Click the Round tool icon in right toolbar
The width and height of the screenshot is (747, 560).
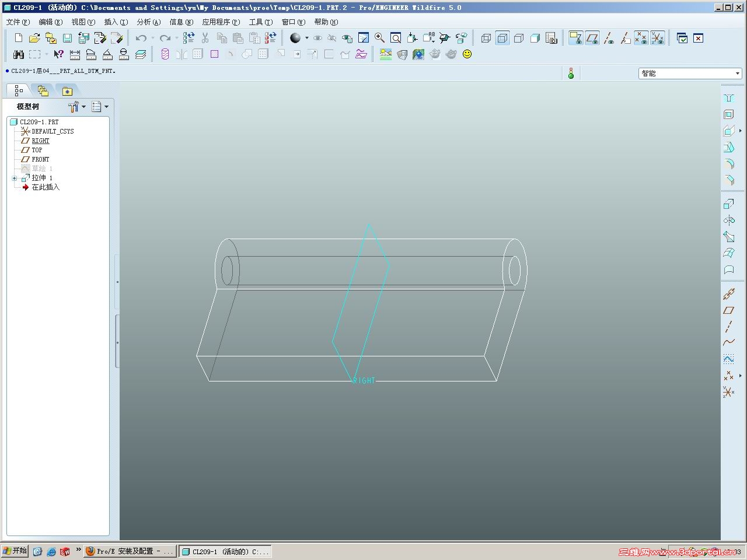click(x=729, y=164)
